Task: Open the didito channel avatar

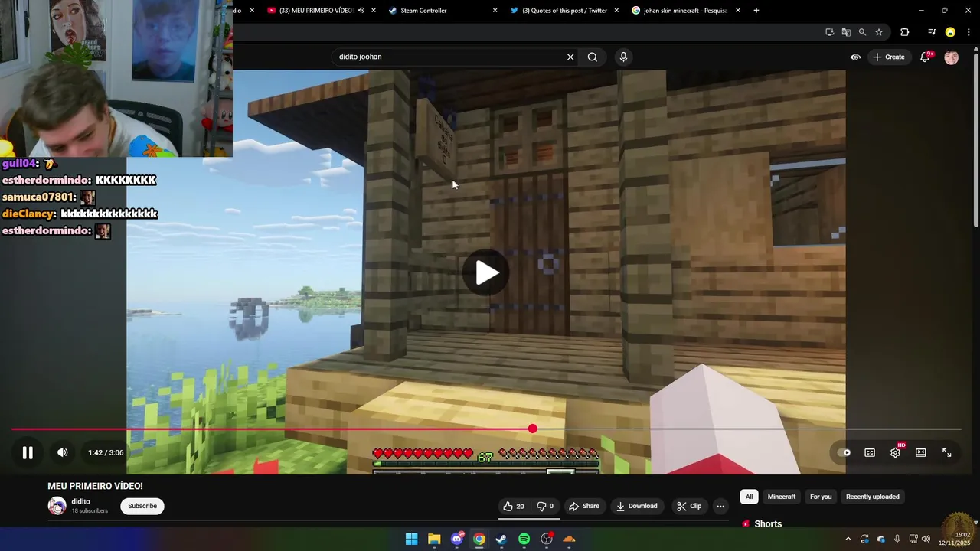Action: point(57,506)
